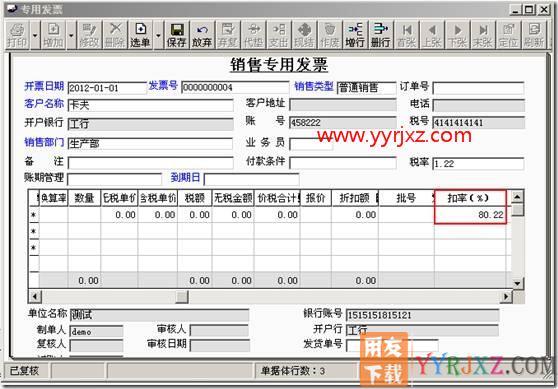Click the horizontal scrollbar left arrow
558x389 pixels.
coord(35,296)
